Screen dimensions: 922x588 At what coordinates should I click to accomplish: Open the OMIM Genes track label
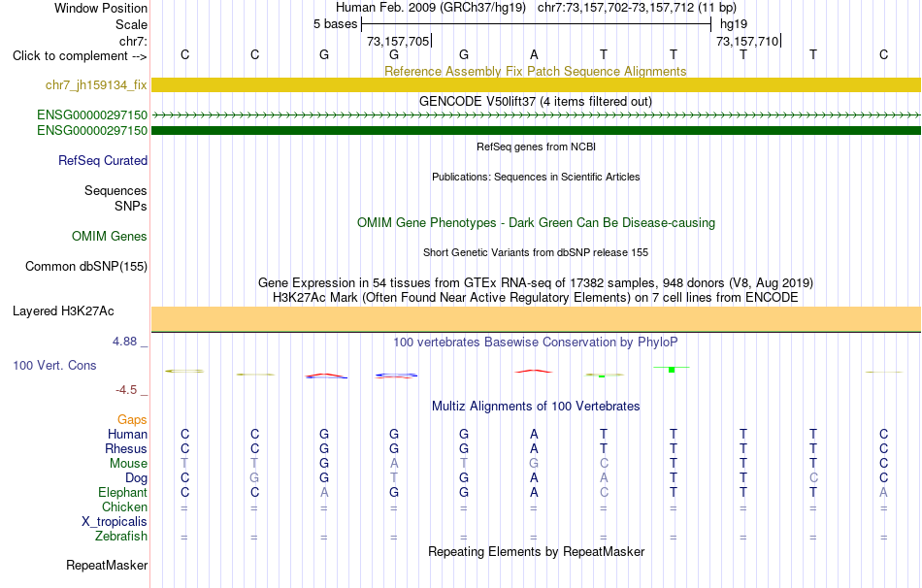point(109,236)
